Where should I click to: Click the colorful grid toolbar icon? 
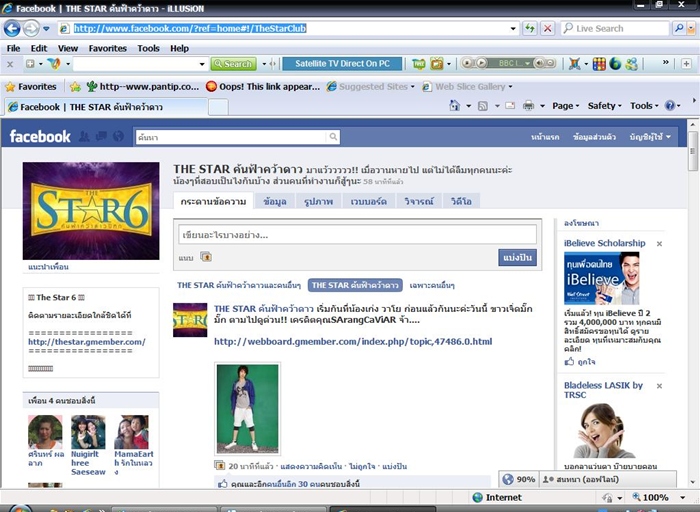coord(599,64)
